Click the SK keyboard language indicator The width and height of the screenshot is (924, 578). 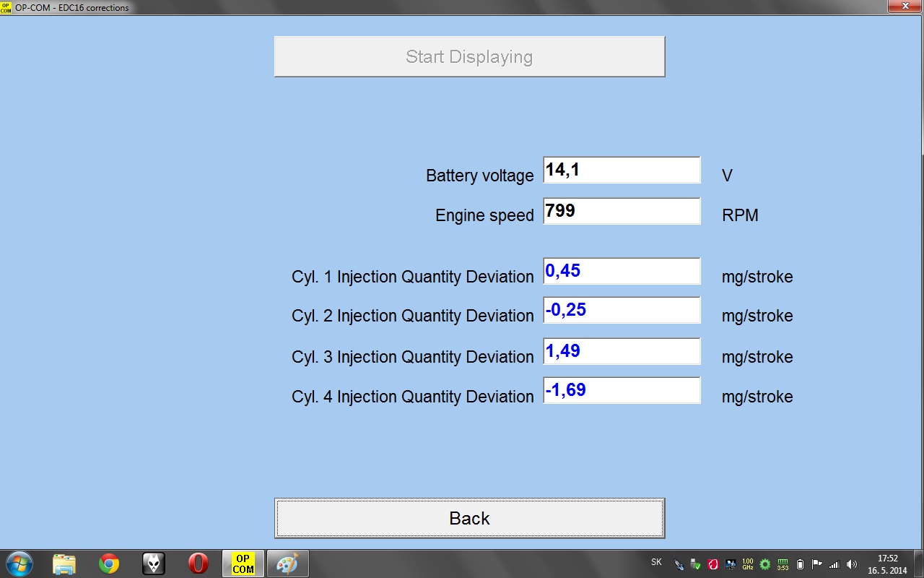656,562
